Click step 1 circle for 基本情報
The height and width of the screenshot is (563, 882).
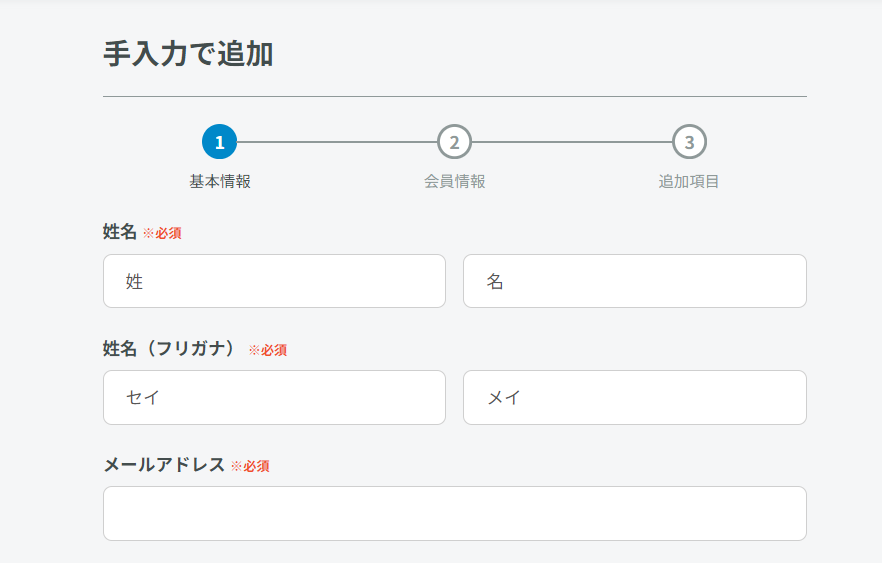(219, 142)
